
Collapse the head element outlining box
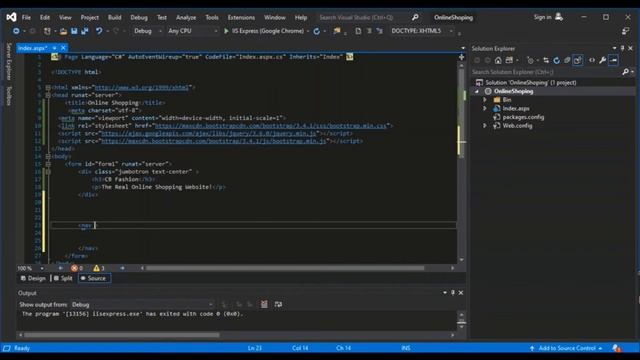click(x=48, y=95)
